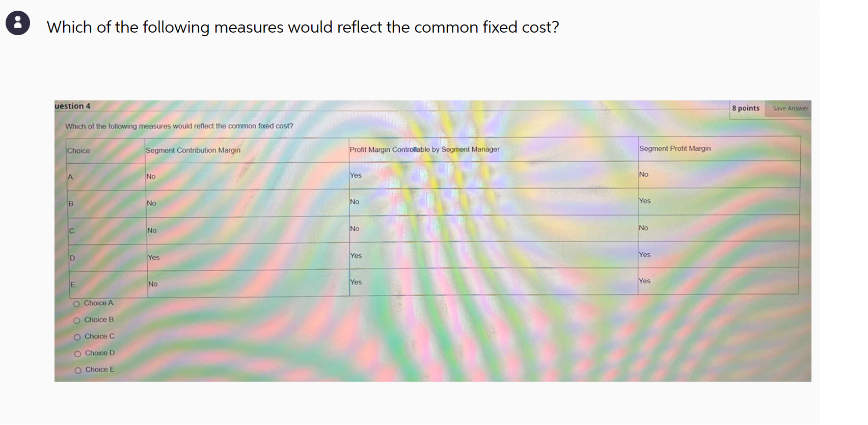This screenshot has width=868, height=425.
Task: Click the Profit Margin Controllable by Segment Manager header
Action: [423, 149]
